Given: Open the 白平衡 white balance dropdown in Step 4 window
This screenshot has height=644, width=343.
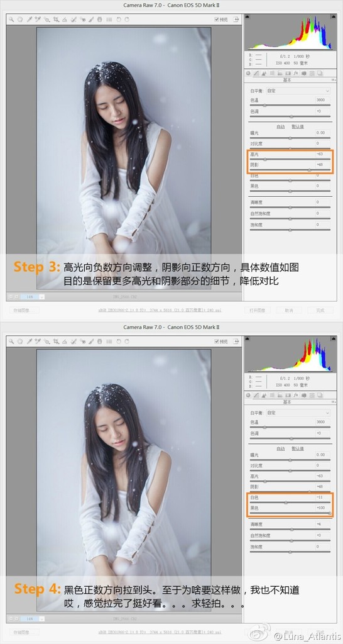Looking at the screenshot, I should tap(298, 413).
